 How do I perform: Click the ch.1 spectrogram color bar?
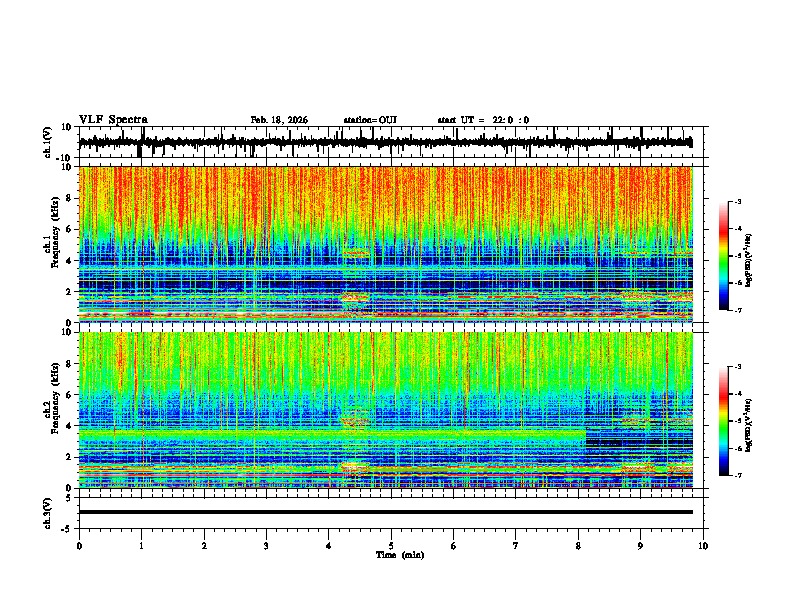click(723, 256)
